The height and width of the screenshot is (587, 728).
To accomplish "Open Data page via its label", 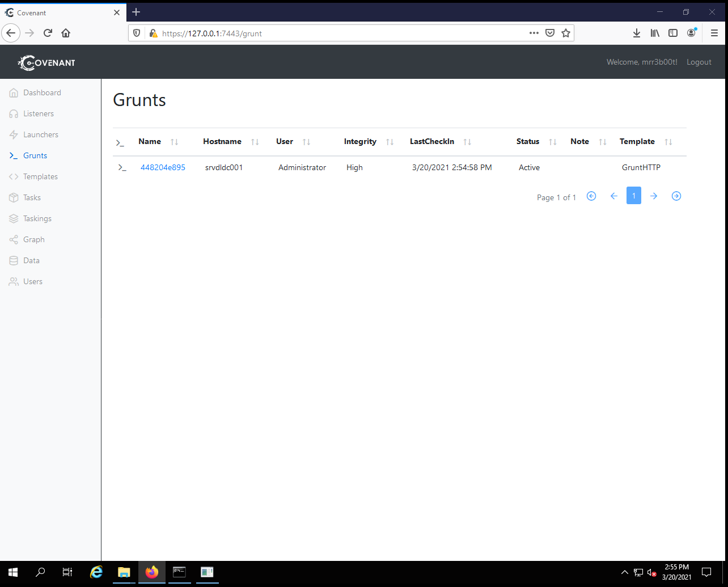I will (31, 260).
